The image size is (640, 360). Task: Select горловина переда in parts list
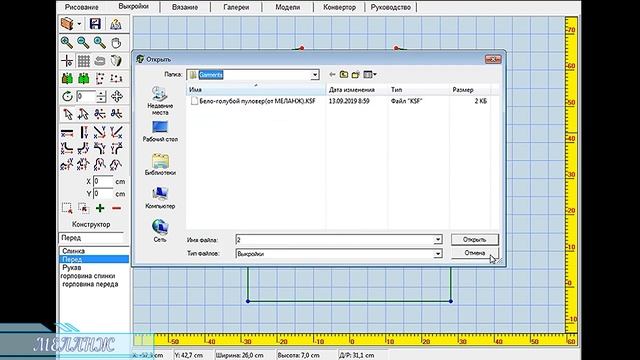(x=94, y=284)
